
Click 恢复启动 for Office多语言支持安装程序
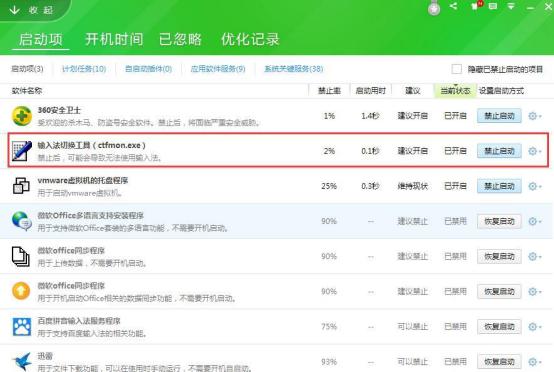click(x=499, y=221)
